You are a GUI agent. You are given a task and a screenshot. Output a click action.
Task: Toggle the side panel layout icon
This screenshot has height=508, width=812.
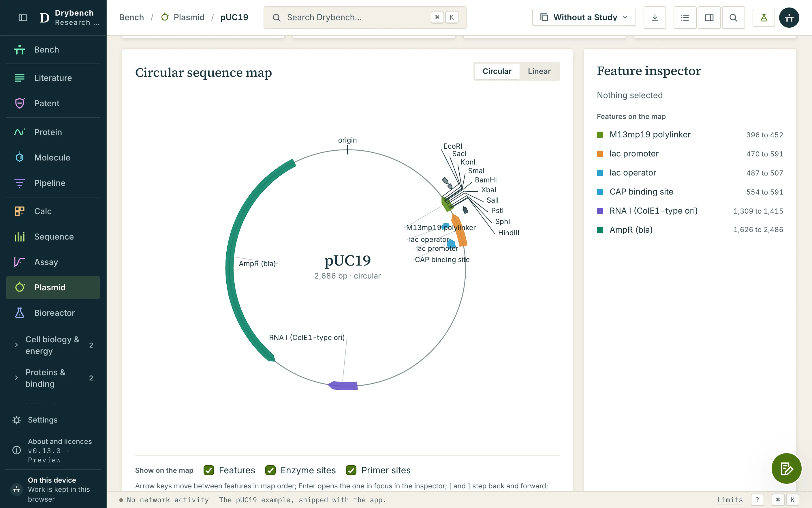[709, 18]
